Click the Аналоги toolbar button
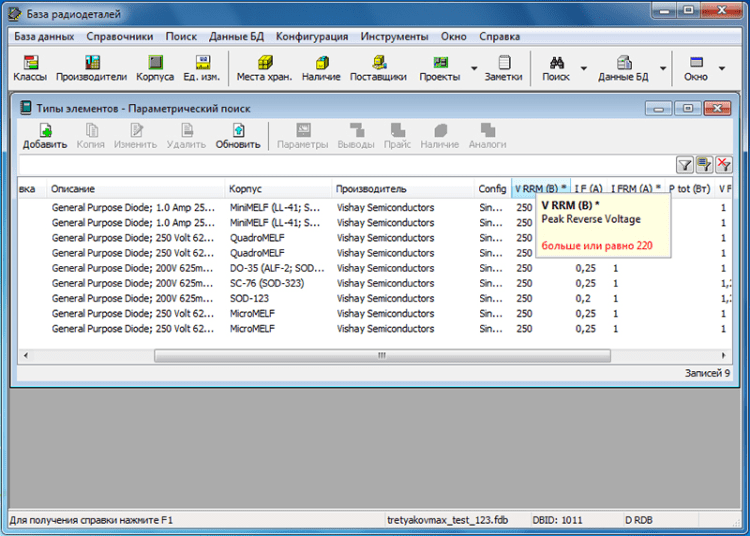This screenshot has height=536, width=750. pos(487,136)
